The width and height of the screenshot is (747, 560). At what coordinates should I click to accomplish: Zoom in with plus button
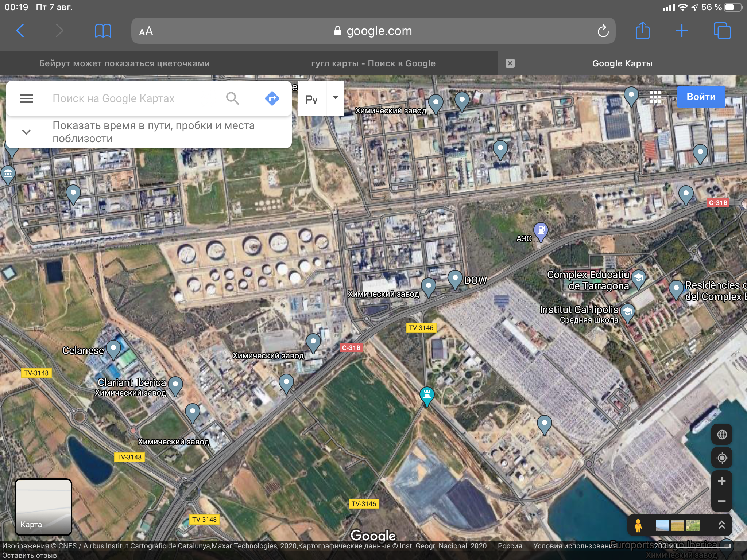pos(721,481)
